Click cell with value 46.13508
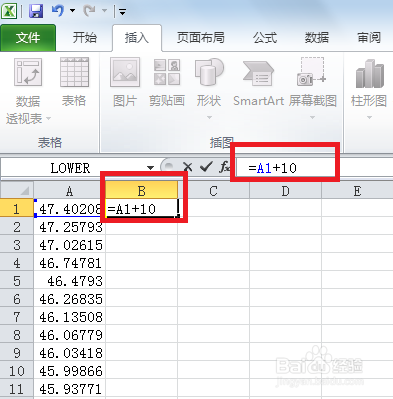The image size is (393, 399). pos(69,317)
